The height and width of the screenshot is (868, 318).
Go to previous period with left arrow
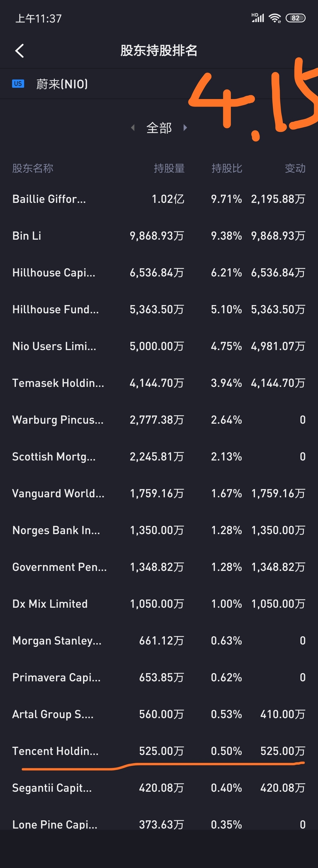pos(133,128)
